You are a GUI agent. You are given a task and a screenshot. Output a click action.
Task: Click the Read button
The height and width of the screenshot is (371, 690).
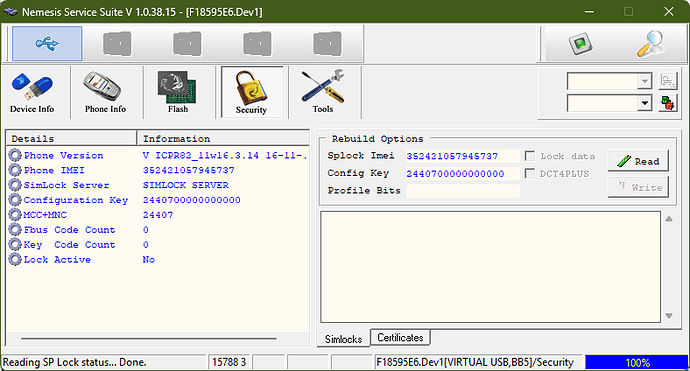point(638,161)
